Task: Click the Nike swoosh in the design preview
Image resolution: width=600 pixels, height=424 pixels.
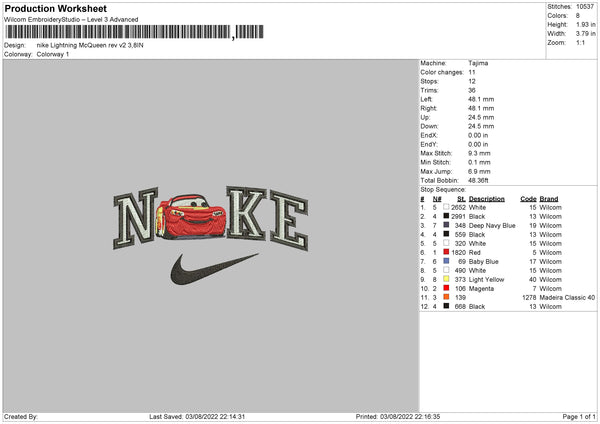Action: click(214, 269)
